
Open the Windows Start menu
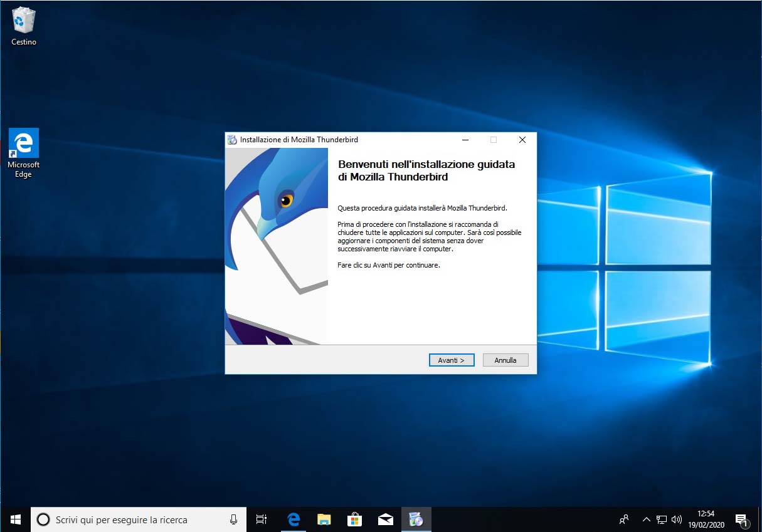click(x=16, y=519)
